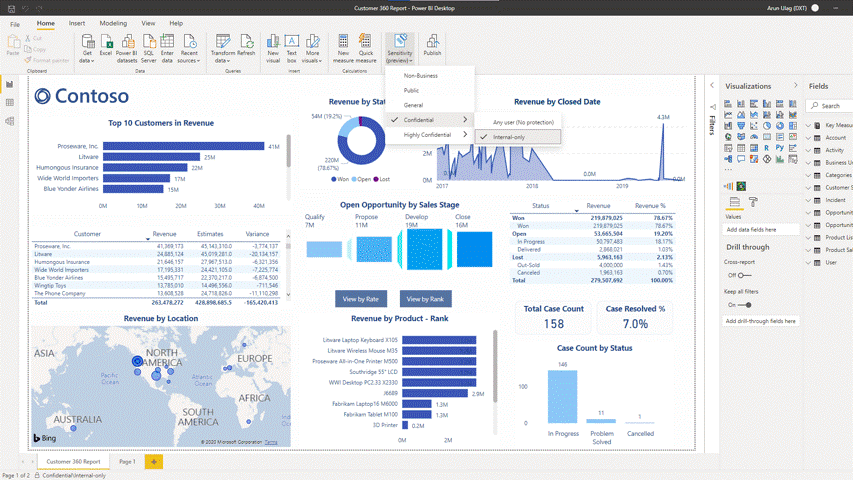853x480 pixels.
Task: Choose Non-Business sensitivity label
Action: [430, 76]
